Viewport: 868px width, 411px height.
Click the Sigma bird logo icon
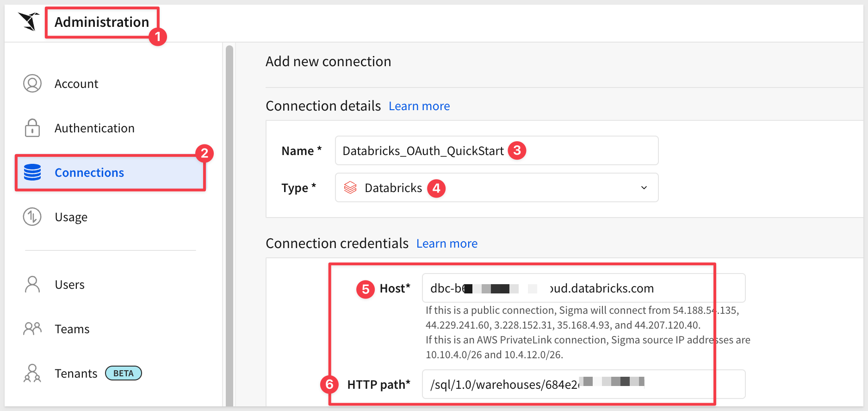coord(29,21)
